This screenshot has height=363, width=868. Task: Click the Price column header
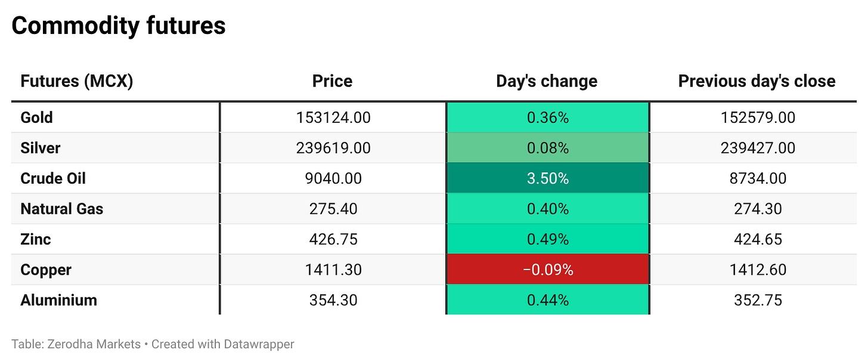click(332, 81)
